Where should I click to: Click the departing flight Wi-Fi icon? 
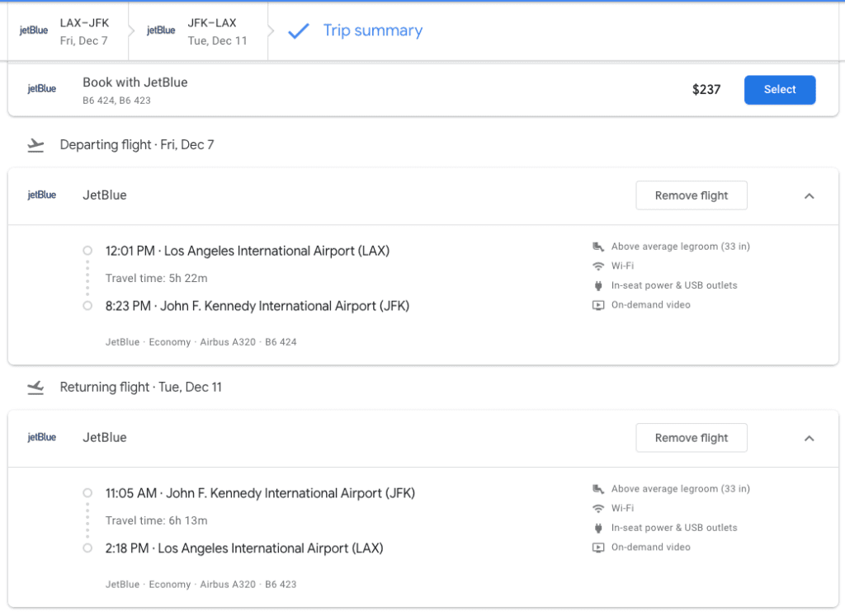point(598,266)
